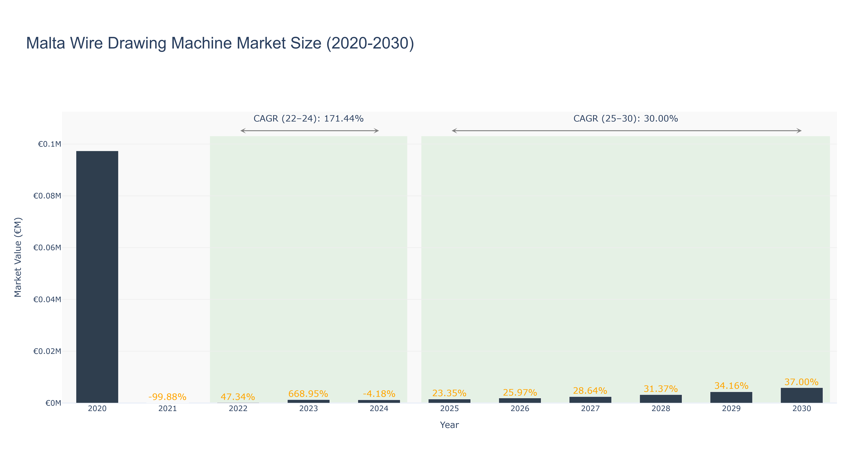Click the 2029 x-axis year label

click(x=731, y=409)
